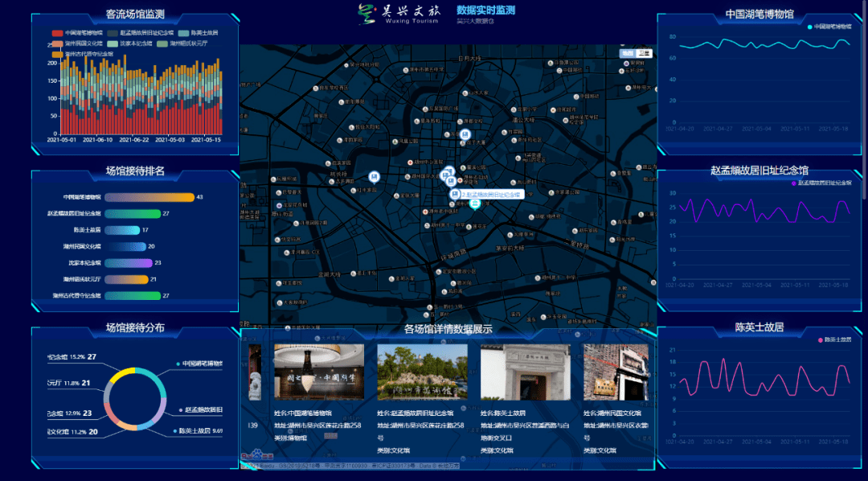This screenshot has width=868, height=481.
Task: Click the partially visible stone lion photo card
Action: (255, 372)
